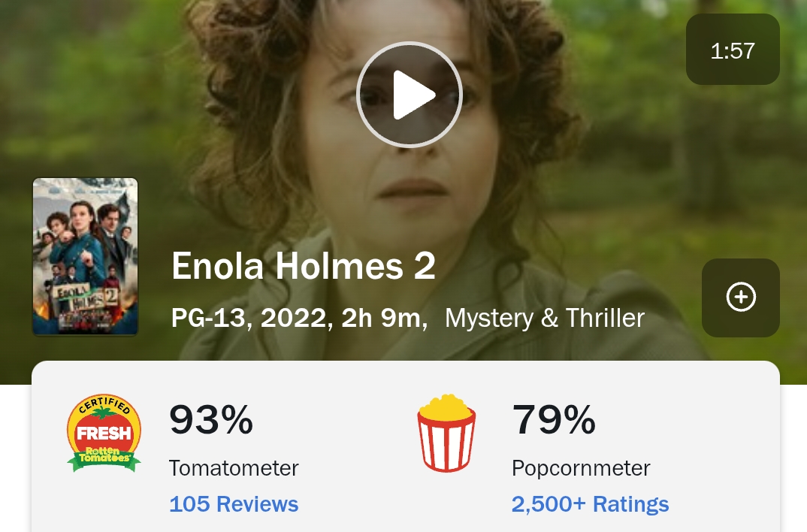807x532 pixels.
Task: Click the circled plus symbol
Action: point(741,297)
